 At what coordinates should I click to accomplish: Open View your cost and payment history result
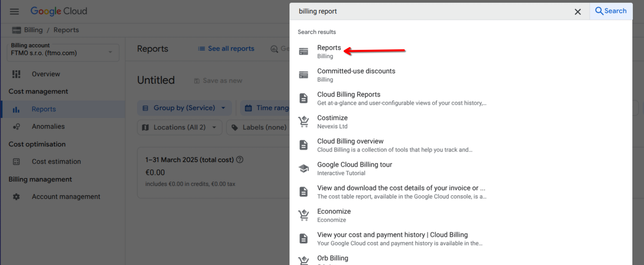coord(392,239)
